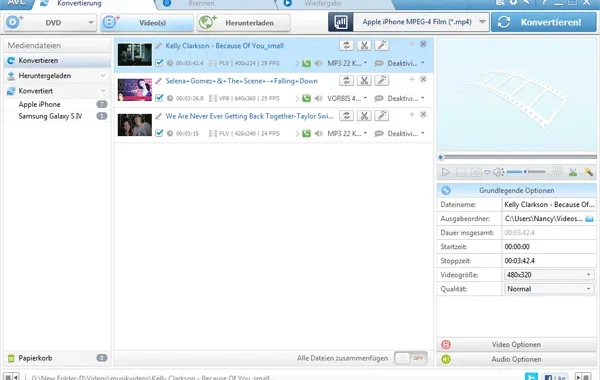Image resolution: width=600 pixels, height=380 pixels.
Task: Click rename pencil for Selena Gomez file
Action: coord(158,81)
